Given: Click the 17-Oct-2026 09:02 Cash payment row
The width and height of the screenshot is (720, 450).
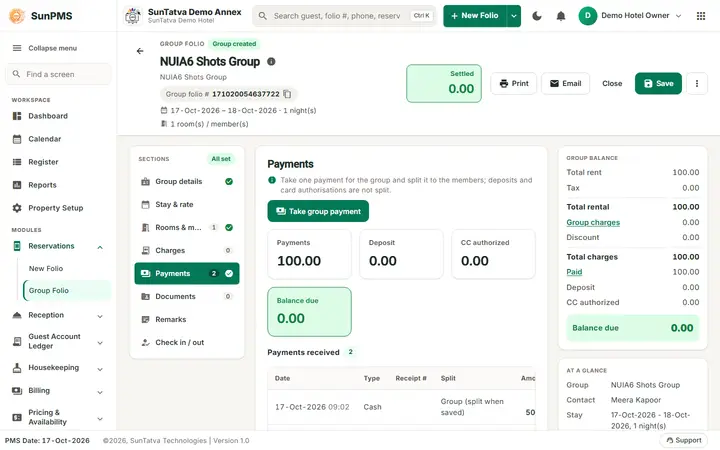Looking at the screenshot, I should coord(401,407).
